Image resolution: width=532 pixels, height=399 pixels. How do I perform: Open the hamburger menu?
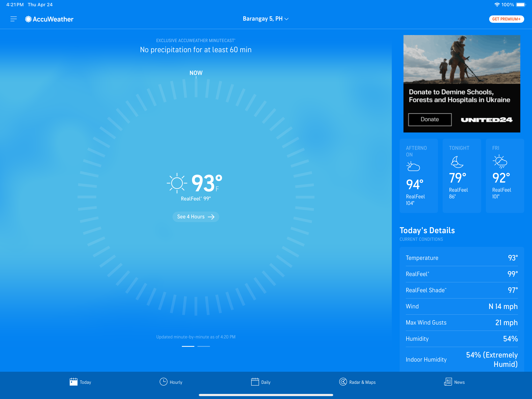click(x=14, y=19)
